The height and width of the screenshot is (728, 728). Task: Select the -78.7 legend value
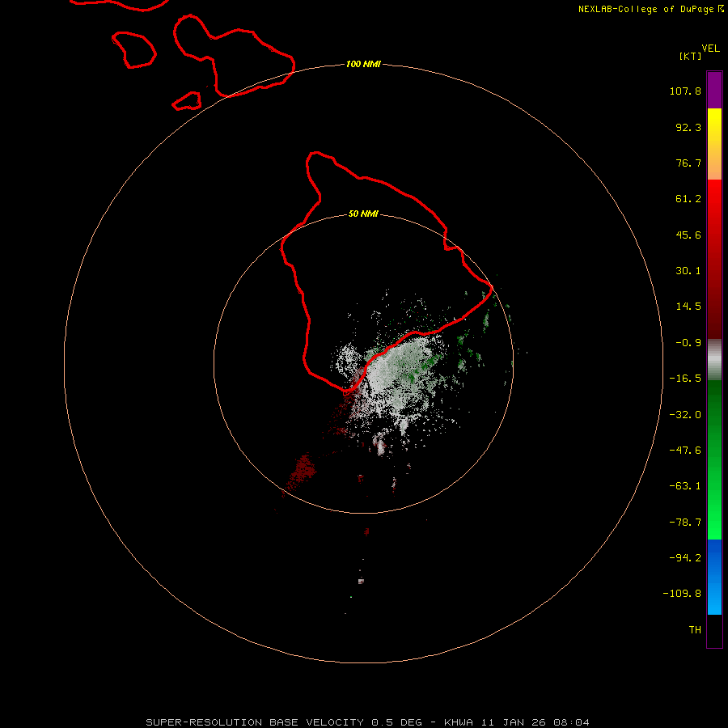click(685, 523)
